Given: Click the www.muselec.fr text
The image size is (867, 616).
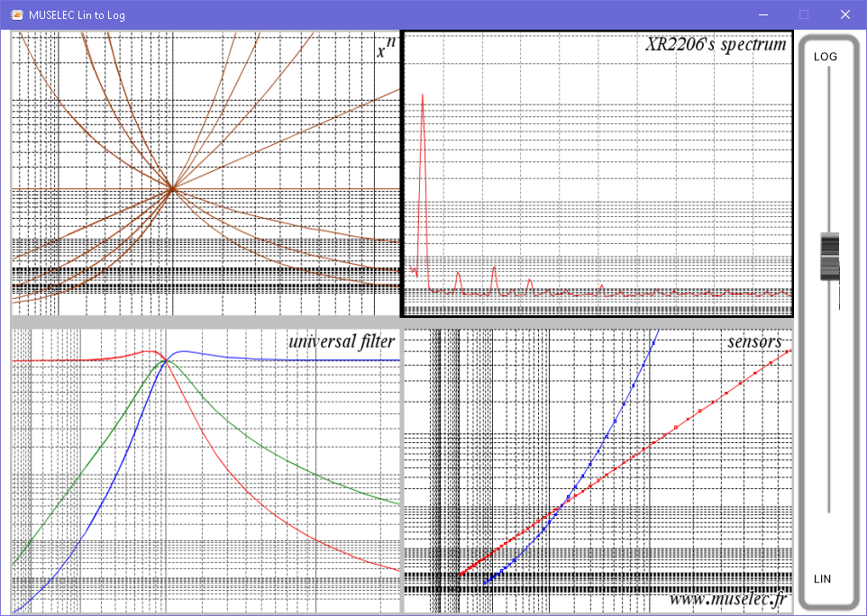Looking at the screenshot, I should (727, 599).
